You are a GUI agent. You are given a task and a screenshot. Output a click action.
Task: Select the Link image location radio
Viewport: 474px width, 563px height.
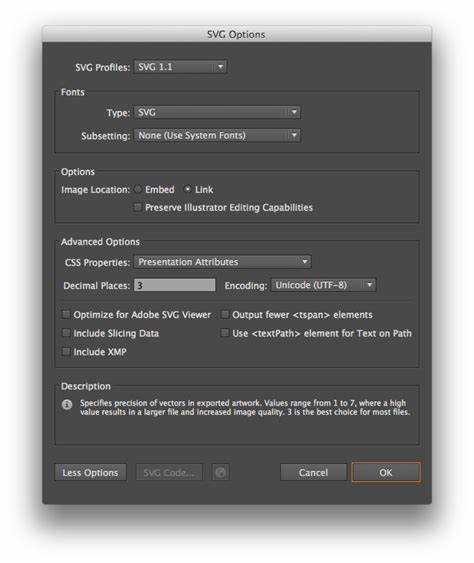click(187, 189)
